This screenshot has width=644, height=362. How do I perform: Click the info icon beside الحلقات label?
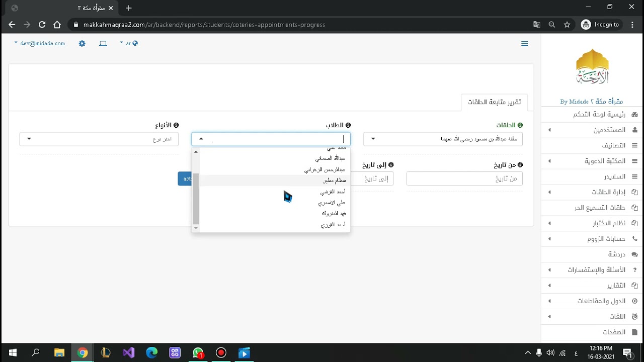[520, 125]
